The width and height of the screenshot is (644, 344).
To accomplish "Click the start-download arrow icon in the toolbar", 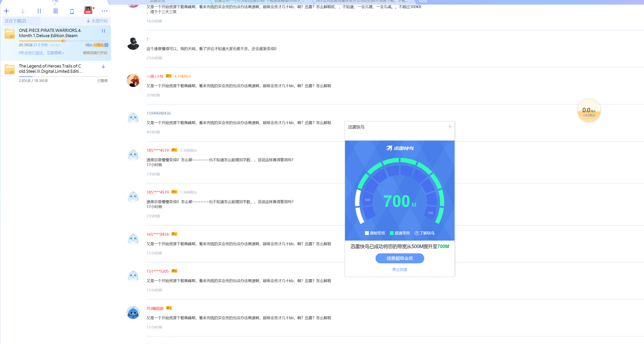I will 23,11.
